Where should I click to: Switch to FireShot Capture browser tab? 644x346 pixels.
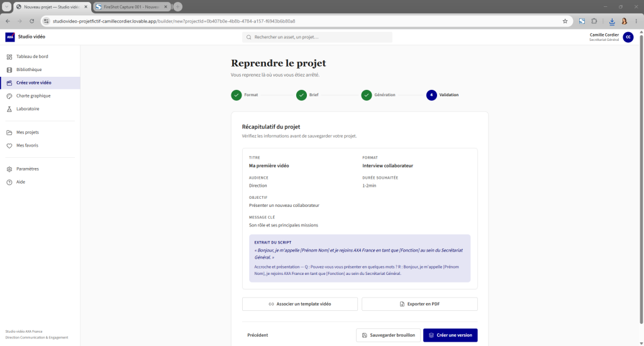(131, 7)
